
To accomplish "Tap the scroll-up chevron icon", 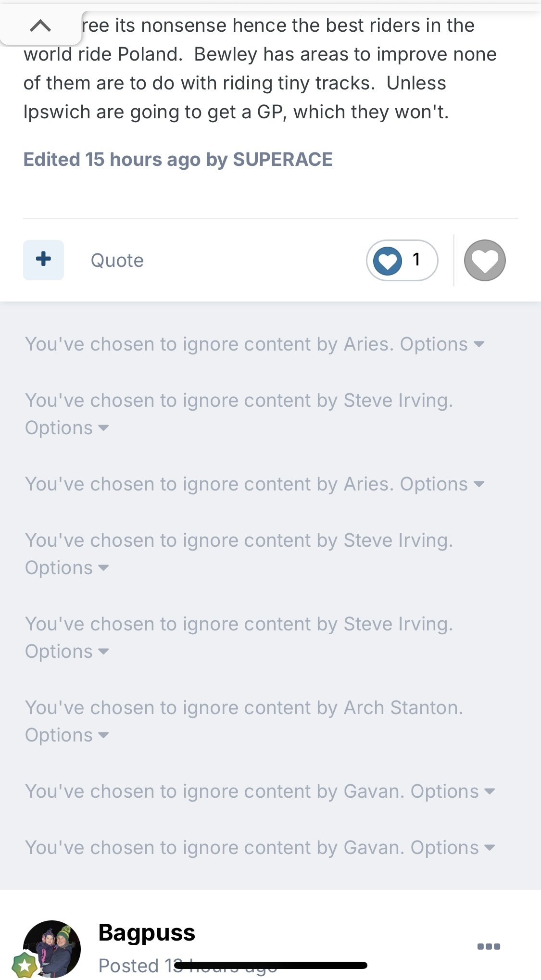I will point(40,25).
